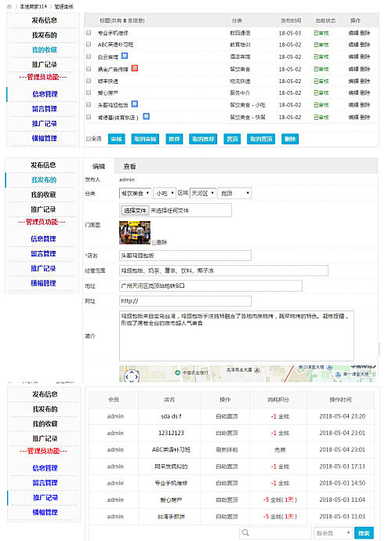Open the 餐饮美食 category dropdown
The image size is (392, 541).
click(135, 193)
